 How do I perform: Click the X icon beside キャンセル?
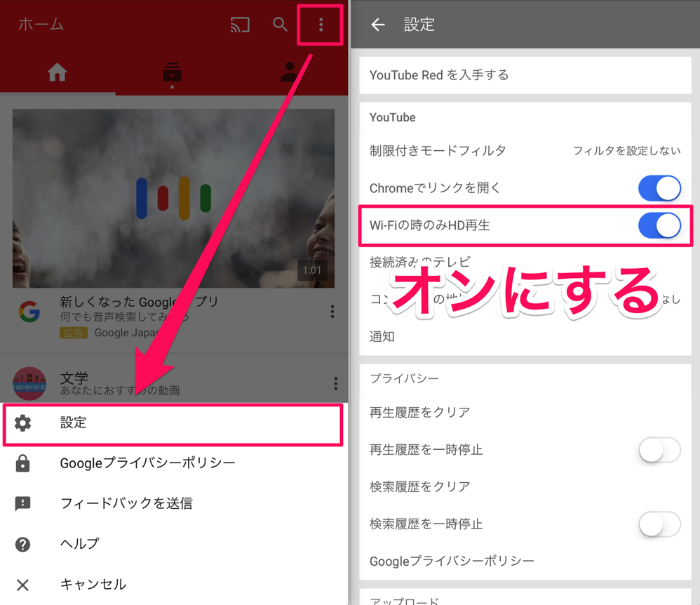pos(22,585)
